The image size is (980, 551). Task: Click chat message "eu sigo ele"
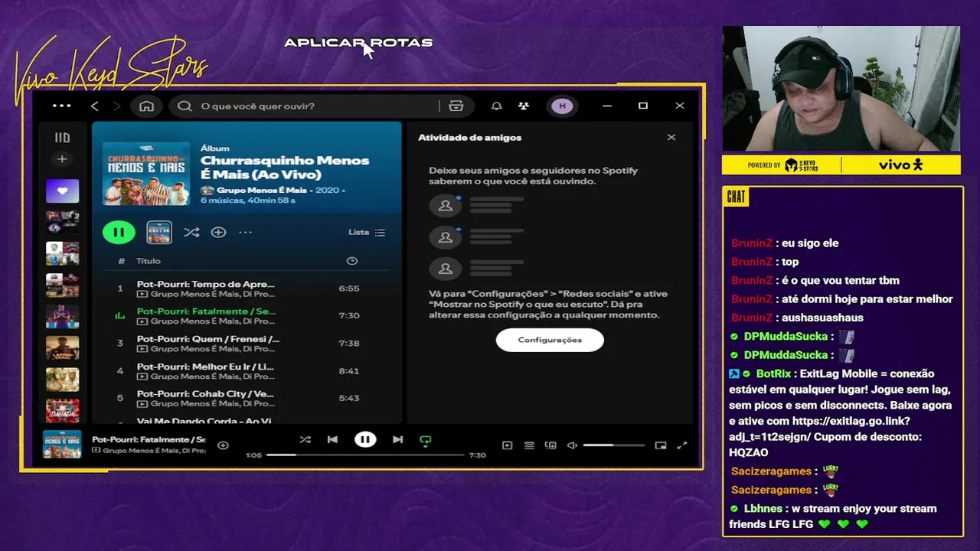pos(810,243)
